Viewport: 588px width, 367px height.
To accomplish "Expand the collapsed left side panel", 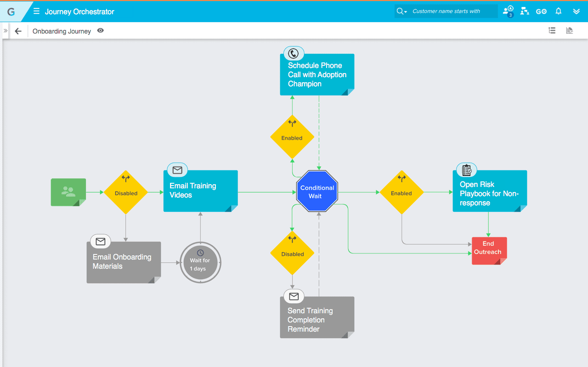I will (x=6, y=31).
